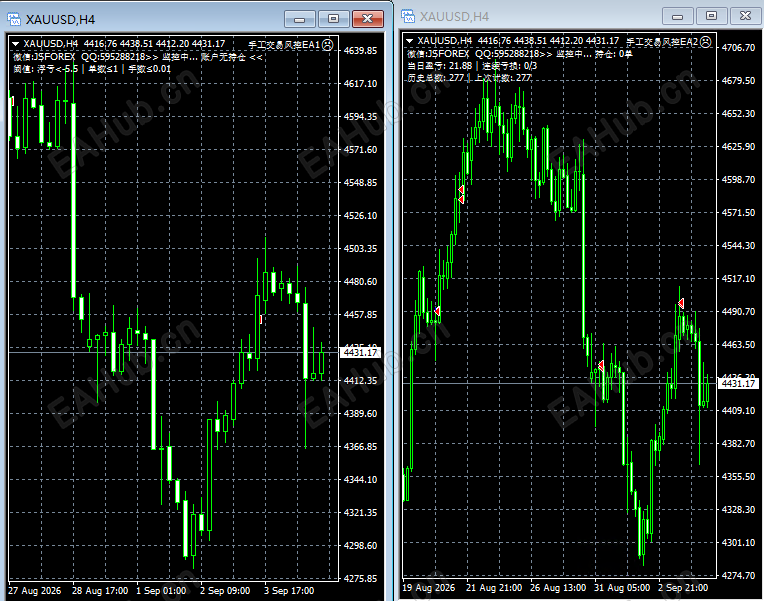
Task: Click the 4463.50 price level on right scale
Action: tap(738, 345)
